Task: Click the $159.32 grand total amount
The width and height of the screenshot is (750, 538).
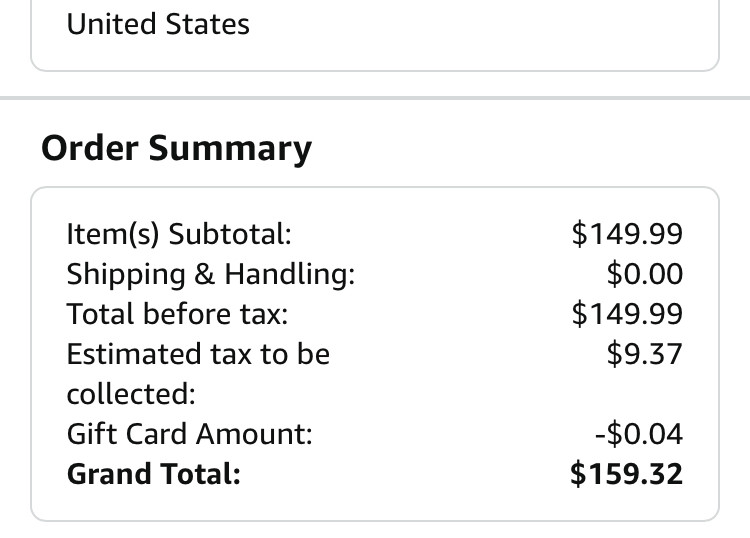Action: (x=626, y=474)
